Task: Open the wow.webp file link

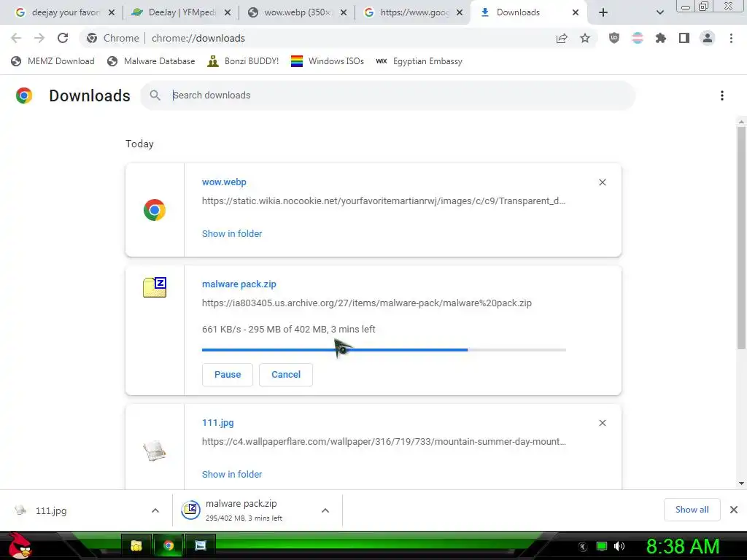Action: [224, 182]
